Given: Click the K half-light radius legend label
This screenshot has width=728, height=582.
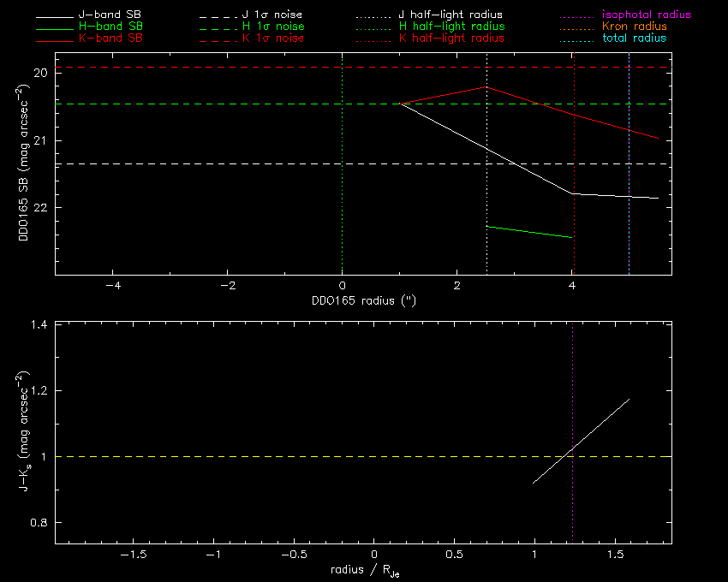Looking at the screenshot, I should point(451,39).
